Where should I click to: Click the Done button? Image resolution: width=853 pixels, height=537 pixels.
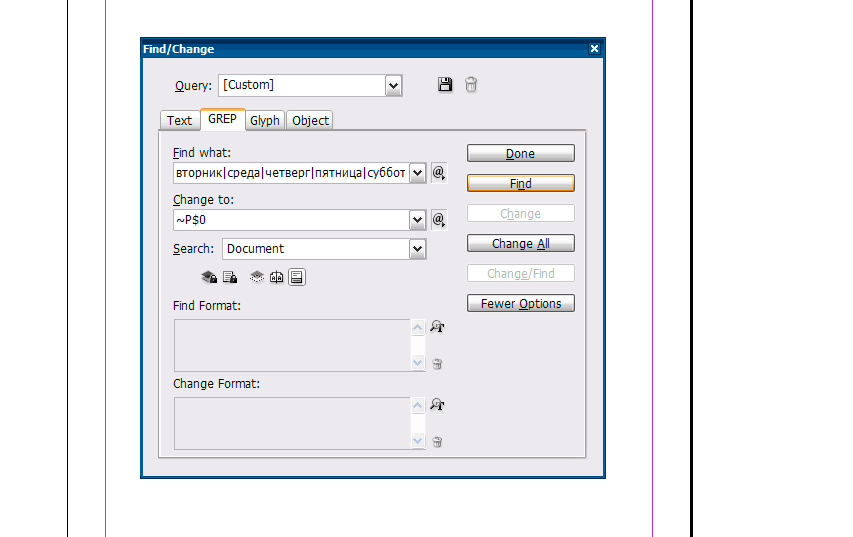pos(521,153)
